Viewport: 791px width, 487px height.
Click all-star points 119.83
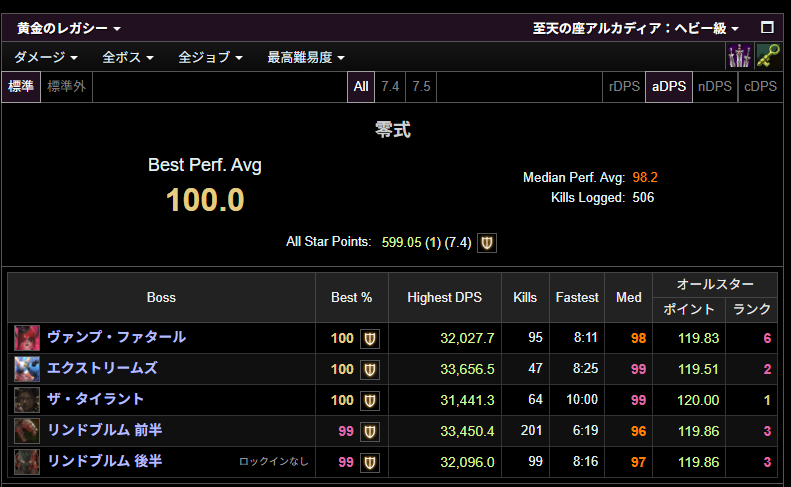pos(698,338)
